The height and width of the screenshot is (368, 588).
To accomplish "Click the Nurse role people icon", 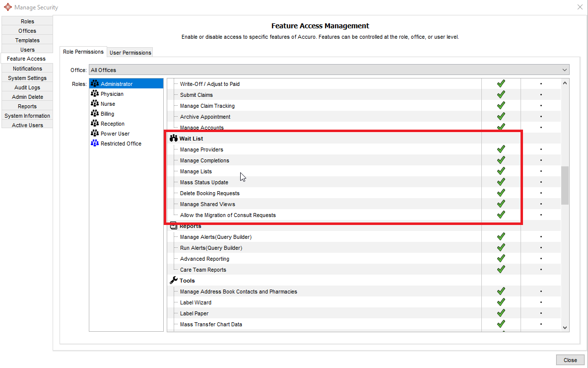I will [x=95, y=104].
